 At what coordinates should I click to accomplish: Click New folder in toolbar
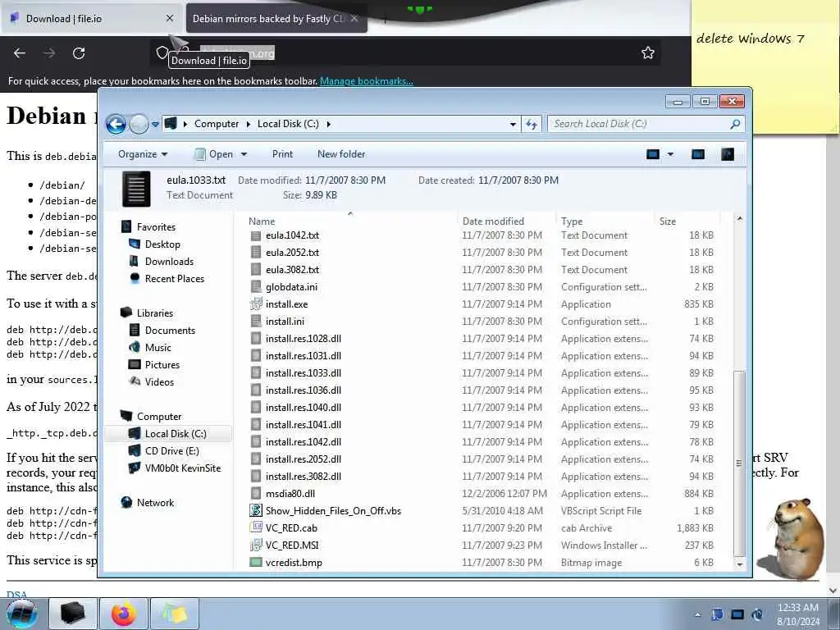[x=341, y=154]
